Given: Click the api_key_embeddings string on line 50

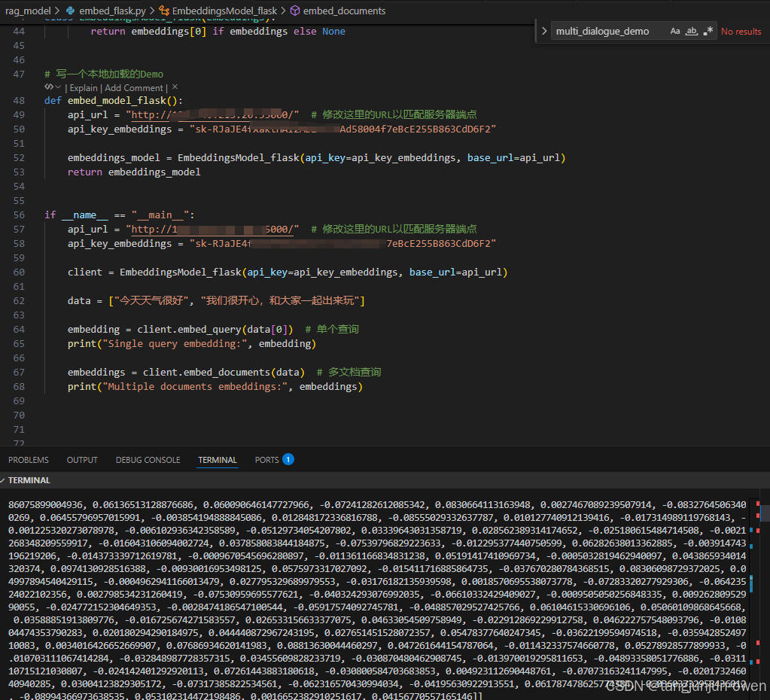Looking at the screenshot, I should [342, 129].
